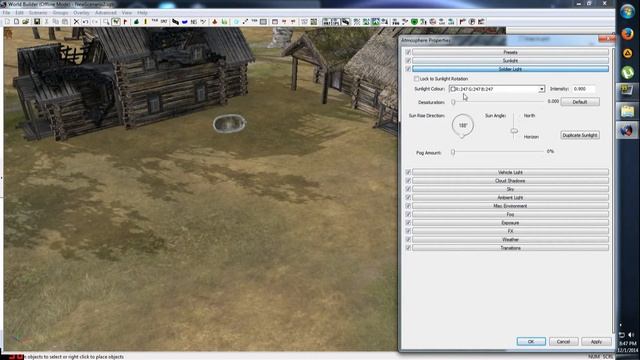The height and width of the screenshot is (360, 640).
Task: Click the Save floppy disk toolbar icon
Action: 37,22
